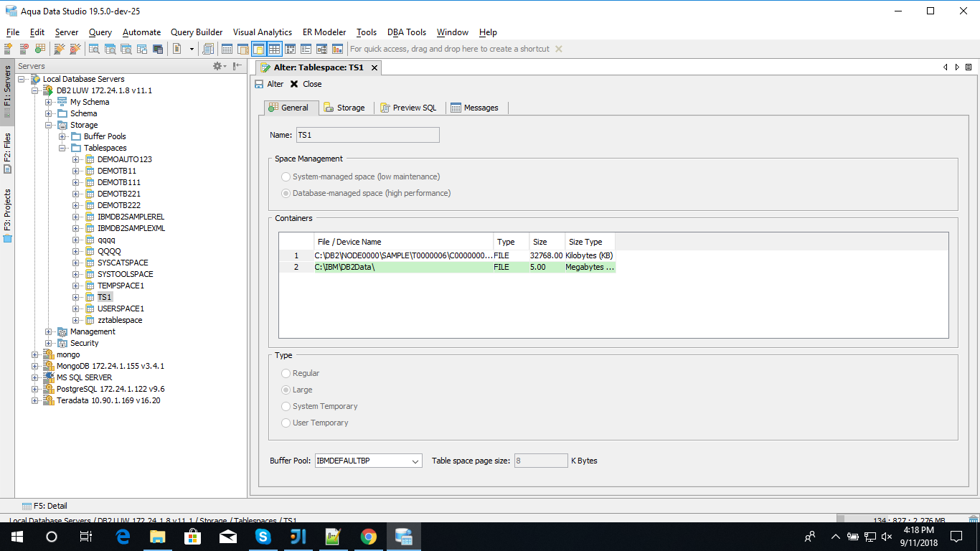This screenshot has width=980, height=551.
Task: Open the Mail app from the taskbar
Action: pyautogui.click(x=228, y=537)
